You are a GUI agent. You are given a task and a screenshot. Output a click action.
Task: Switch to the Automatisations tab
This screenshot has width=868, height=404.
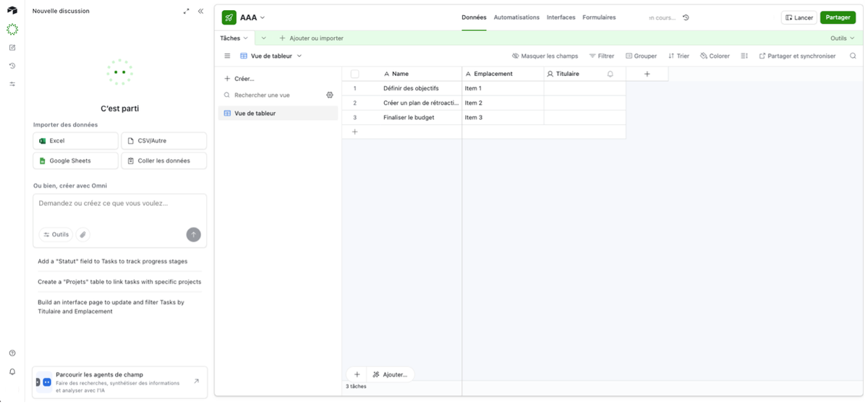point(516,17)
